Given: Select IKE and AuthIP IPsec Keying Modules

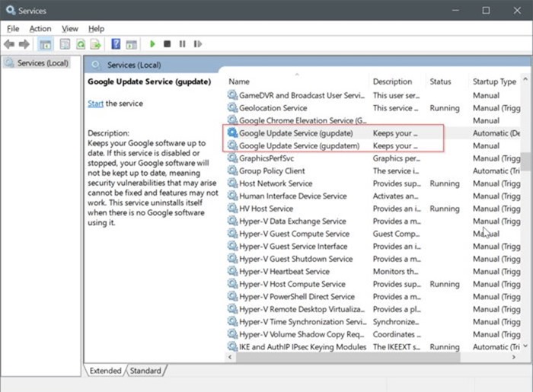Looking at the screenshot, I should click(x=302, y=347).
